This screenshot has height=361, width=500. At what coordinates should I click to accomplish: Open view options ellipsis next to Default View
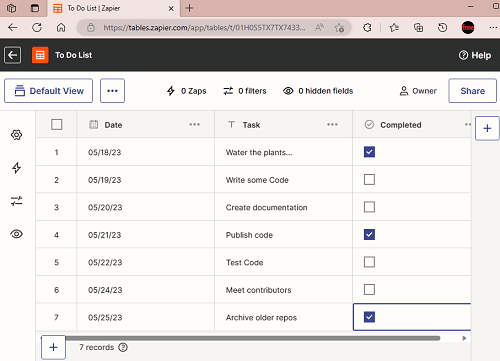pyautogui.click(x=112, y=91)
